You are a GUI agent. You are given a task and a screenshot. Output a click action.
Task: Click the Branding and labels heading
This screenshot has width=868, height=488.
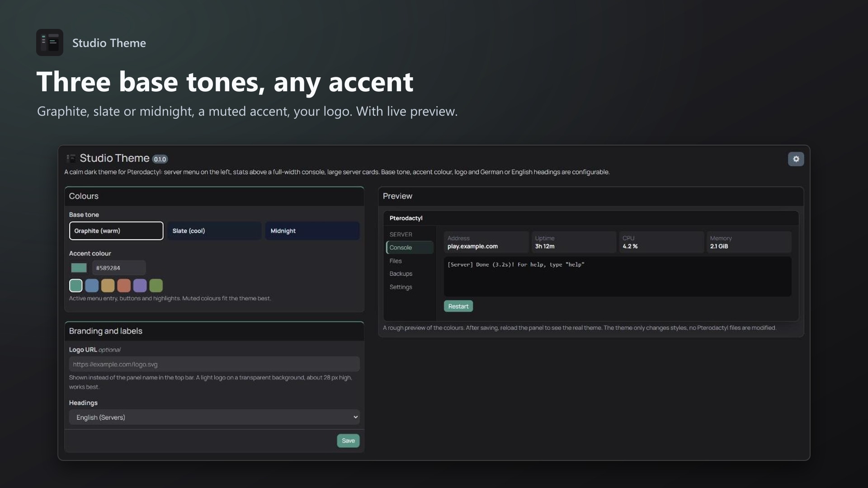tap(105, 331)
